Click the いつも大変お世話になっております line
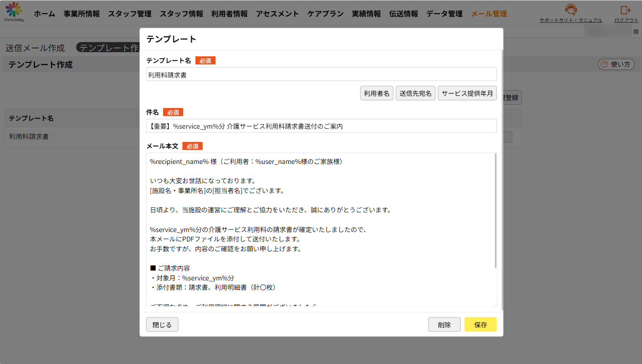The height and width of the screenshot is (364, 642). 203,181
